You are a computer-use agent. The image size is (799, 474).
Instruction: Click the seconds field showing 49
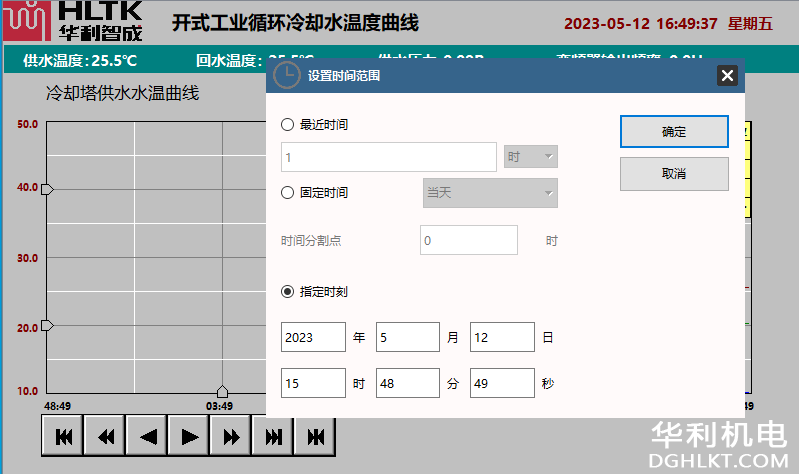(x=502, y=383)
